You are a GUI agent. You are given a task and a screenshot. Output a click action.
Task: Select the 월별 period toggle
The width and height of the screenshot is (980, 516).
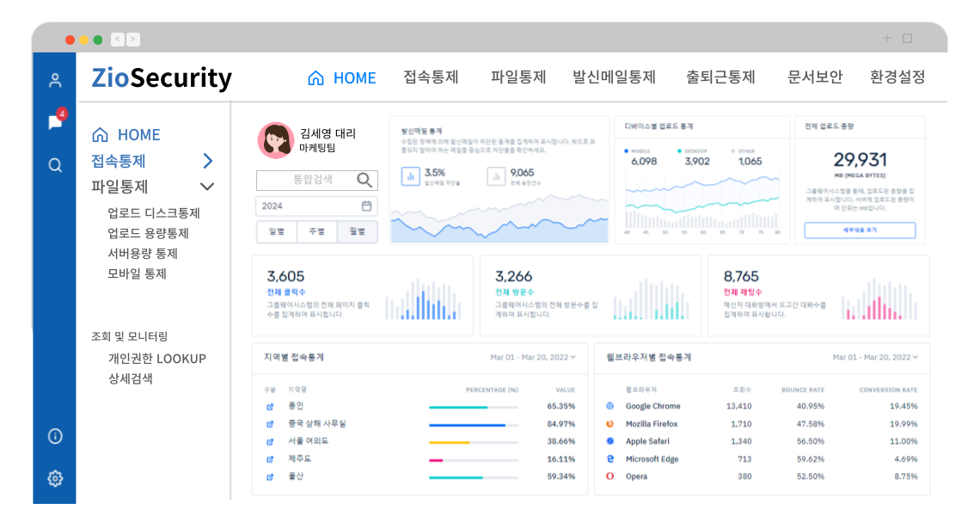[x=357, y=231]
